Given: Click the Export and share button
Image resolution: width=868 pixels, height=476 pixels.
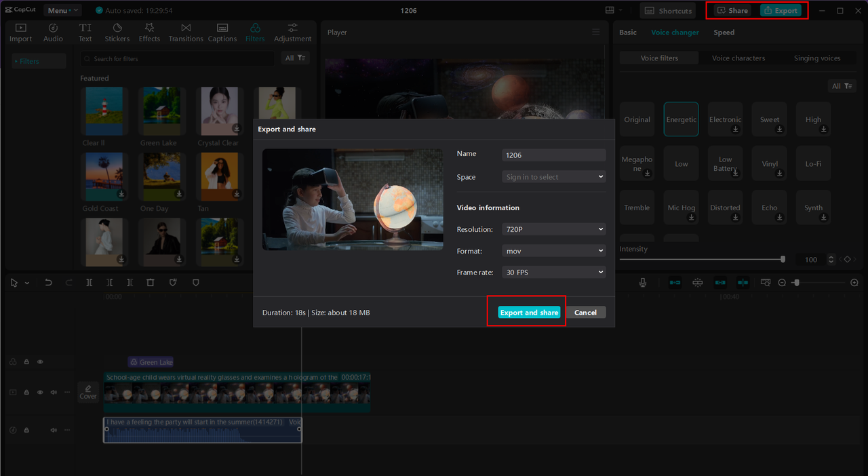Looking at the screenshot, I should 529,312.
